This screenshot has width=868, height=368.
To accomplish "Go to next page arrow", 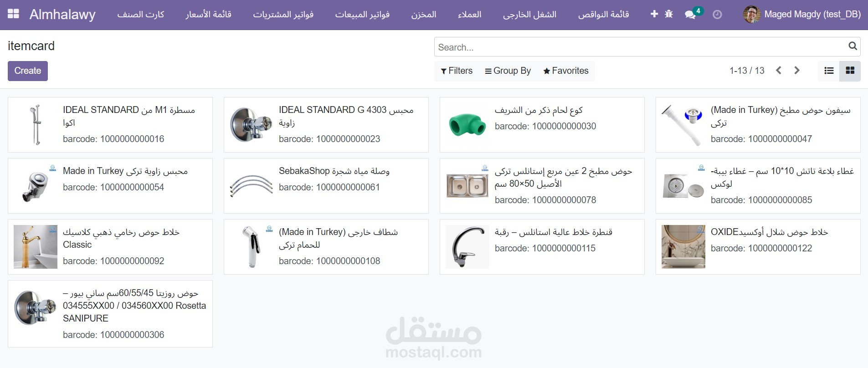I will (x=797, y=71).
